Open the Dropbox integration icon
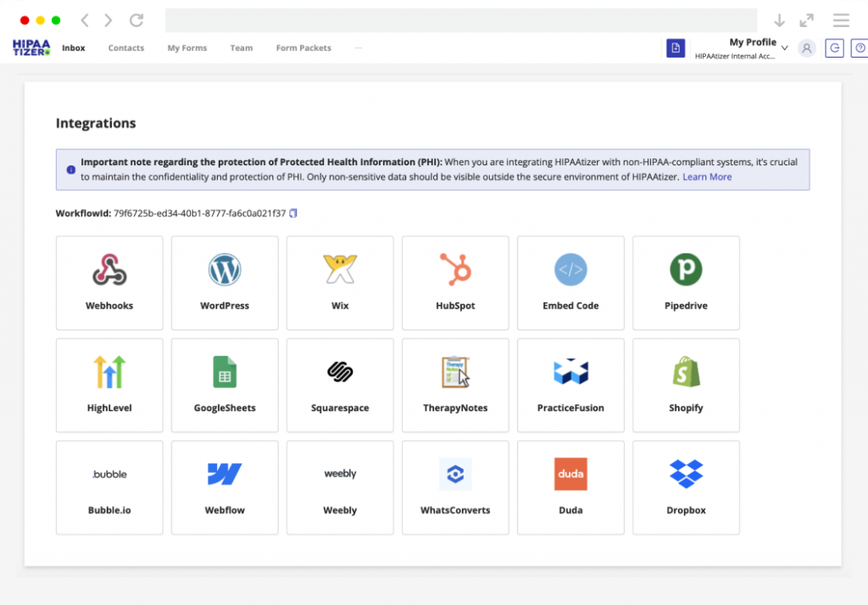 pyautogui.click(x=686, y=474)
